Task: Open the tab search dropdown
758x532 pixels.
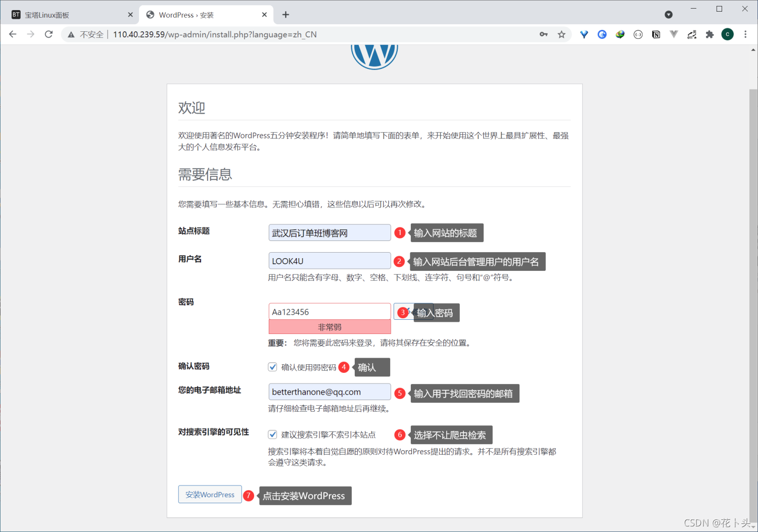Action: pos(669,15)
